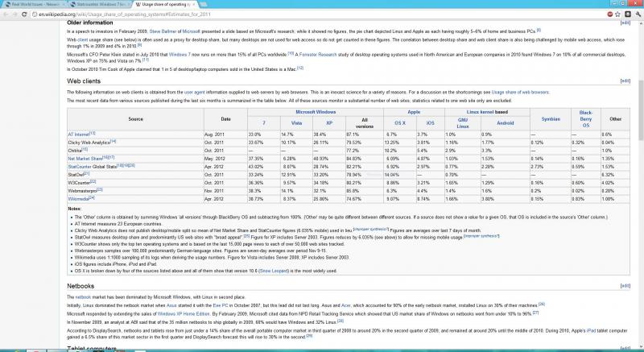Click the red Adblock extension icon
The image size is (644, 352).
click(x=610, y=14)
